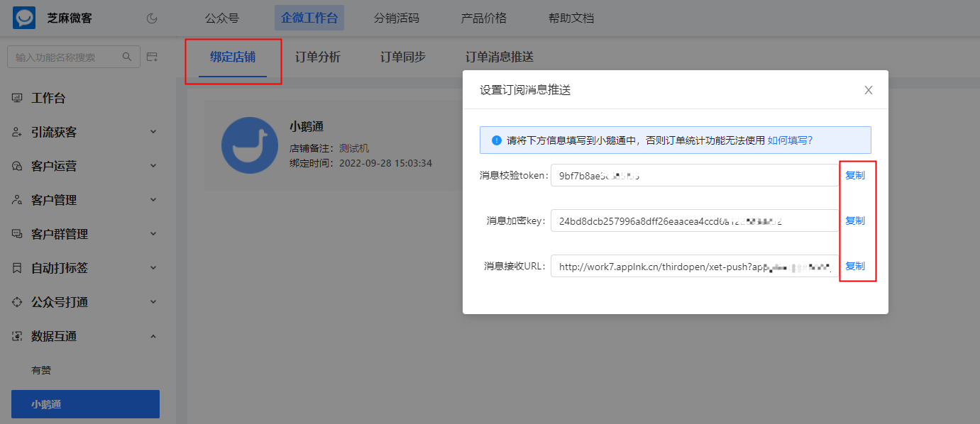
Task: Switch to the 订单消息推送 tab
Action: click(x=500, y=57)
